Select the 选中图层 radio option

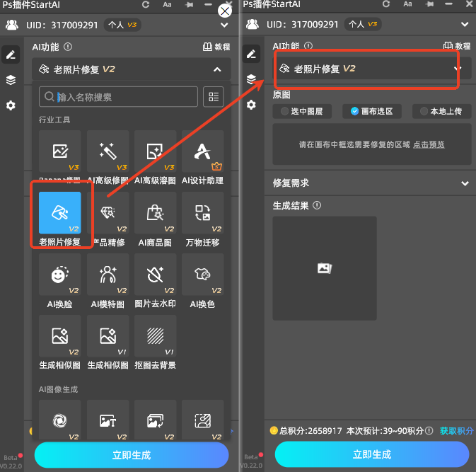coord(302,112)
